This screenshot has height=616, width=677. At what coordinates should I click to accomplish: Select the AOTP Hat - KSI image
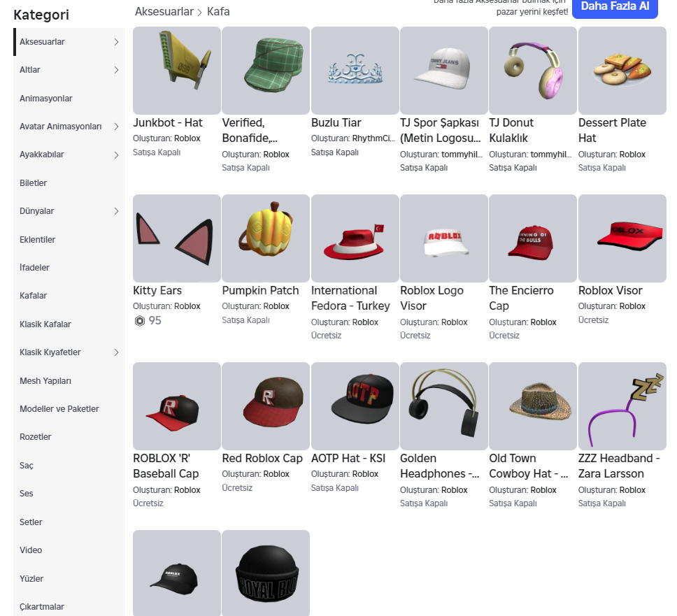(355, 406)
